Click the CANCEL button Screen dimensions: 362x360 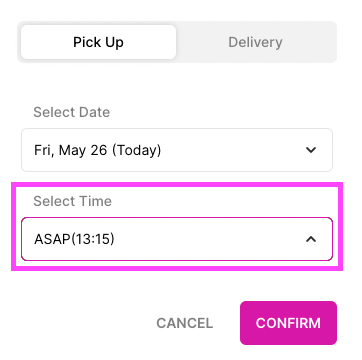pyautogui.click(x=185, y=323)
